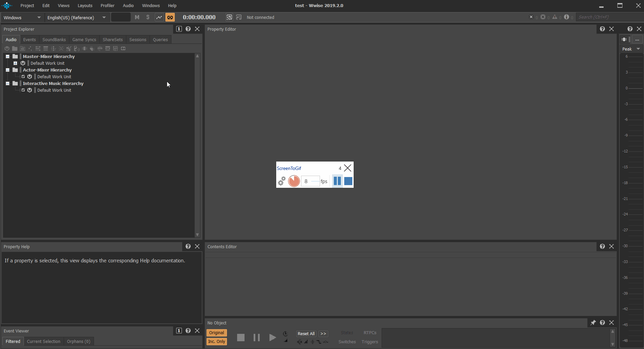Click the warning triangle count icon

(x=555, y=17)
